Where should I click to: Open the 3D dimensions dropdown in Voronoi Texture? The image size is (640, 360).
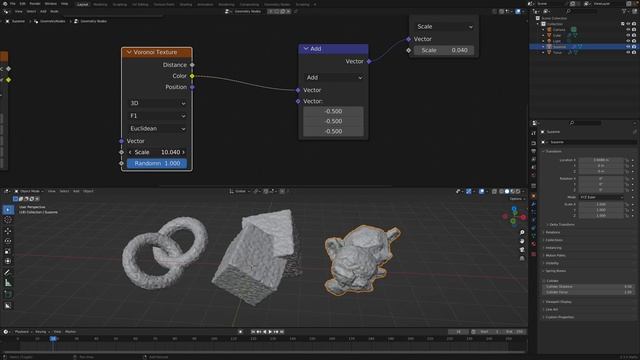[x=158, y=103]
